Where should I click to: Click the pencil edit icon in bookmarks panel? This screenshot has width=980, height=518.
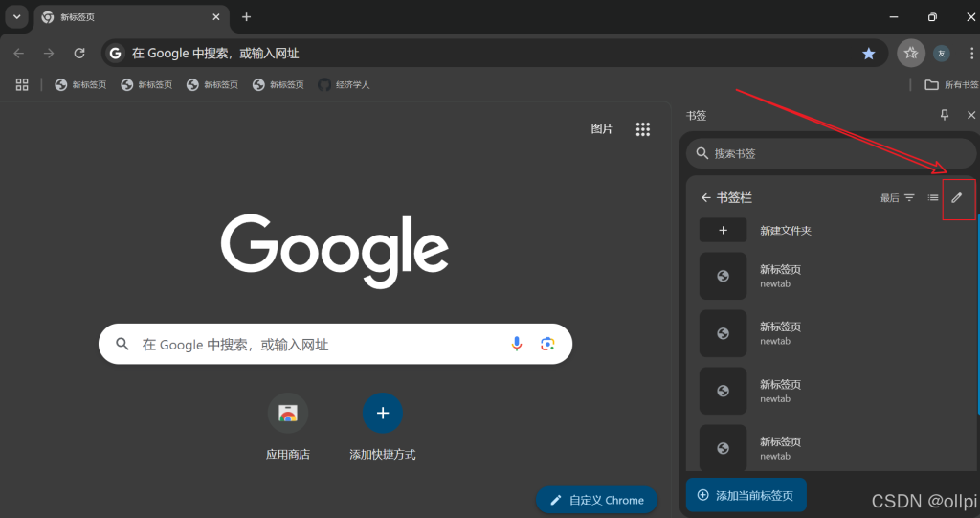957,198
